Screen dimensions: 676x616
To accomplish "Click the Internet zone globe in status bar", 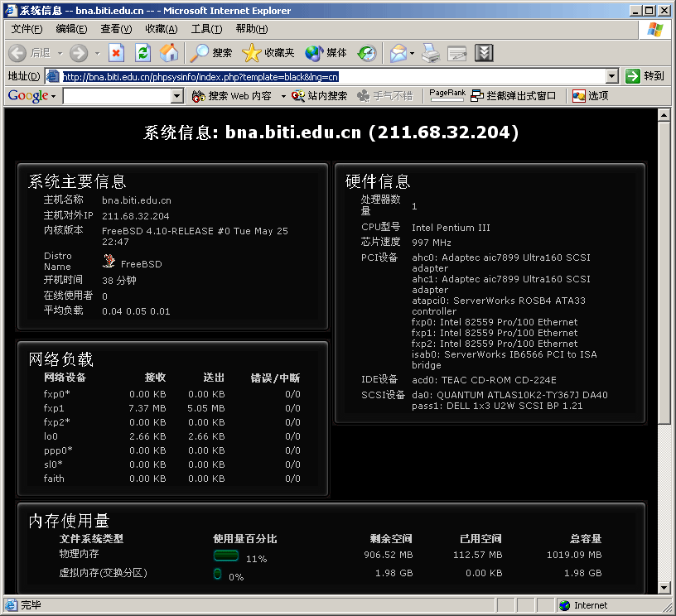I will [x=564, y=605].
